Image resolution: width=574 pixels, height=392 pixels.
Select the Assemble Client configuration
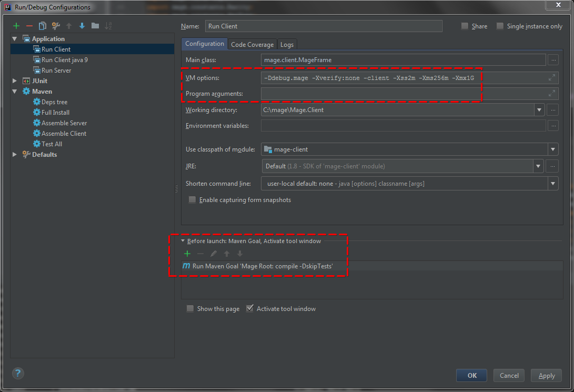click(92, 134)
